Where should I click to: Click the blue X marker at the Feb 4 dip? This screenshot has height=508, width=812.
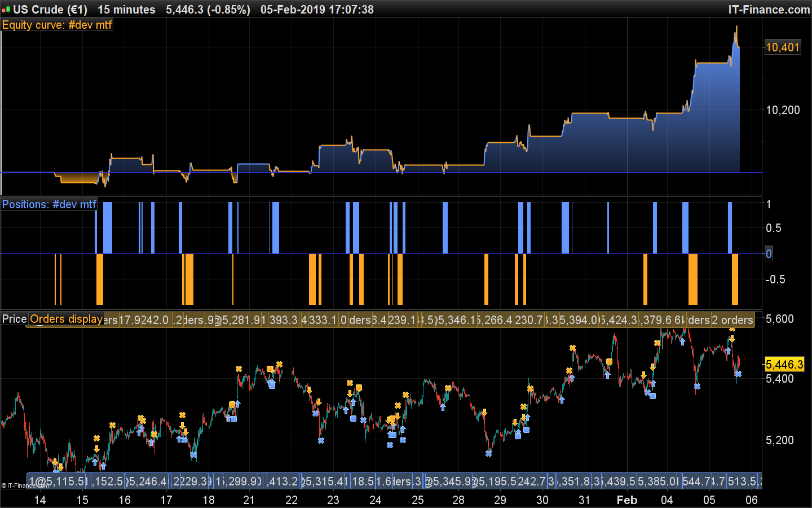(x=697, y=386)
